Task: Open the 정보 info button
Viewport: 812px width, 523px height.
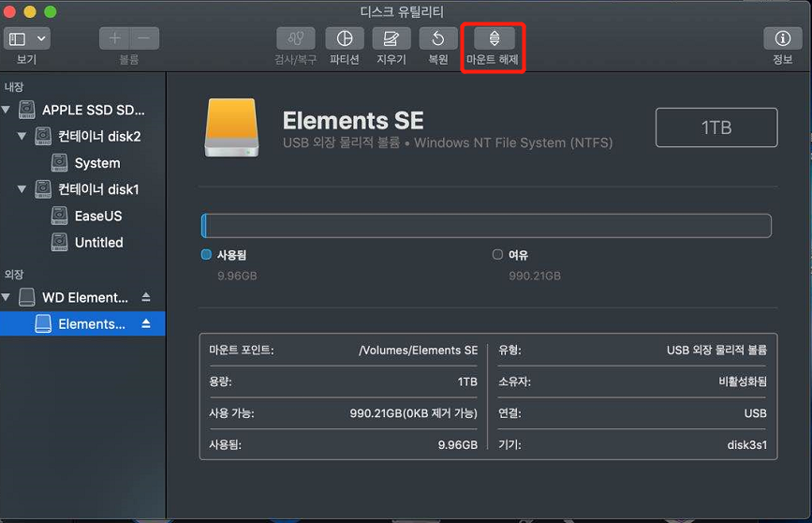Action: point(782,37)
